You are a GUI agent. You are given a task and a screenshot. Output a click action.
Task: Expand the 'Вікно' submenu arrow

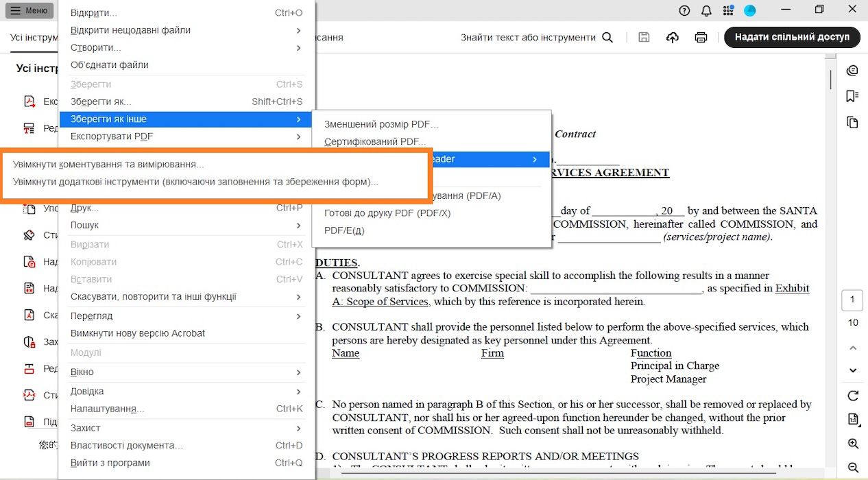(x=298, y=372)
